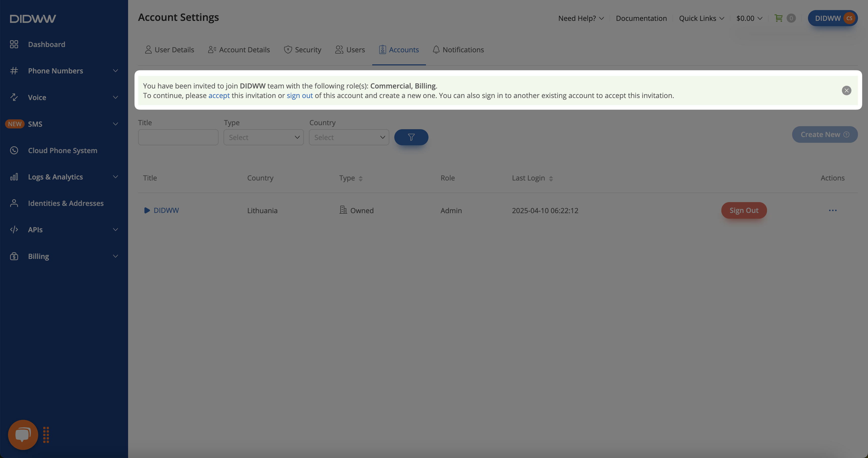The width and height of the screenshot is (868, 458).
Task: Click the APIs code brackets icon
Action: click(x=14, y=230)
